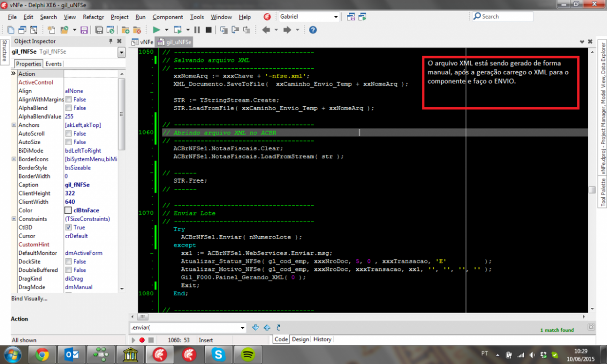Open the blue Help question mark icon
Viewport: 607px width, 364px height.
(x=313, y=30)
